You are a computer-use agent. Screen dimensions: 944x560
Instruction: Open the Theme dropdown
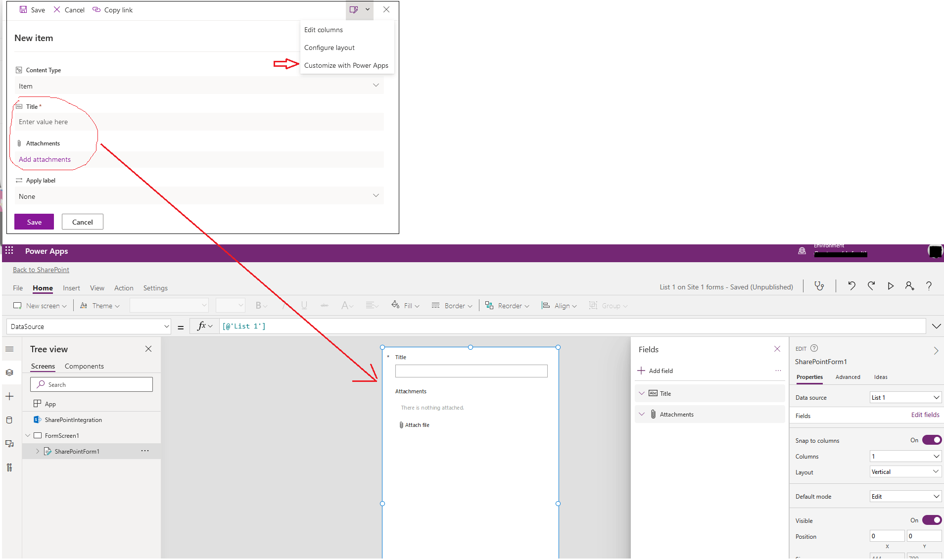[x=100, y=306]
